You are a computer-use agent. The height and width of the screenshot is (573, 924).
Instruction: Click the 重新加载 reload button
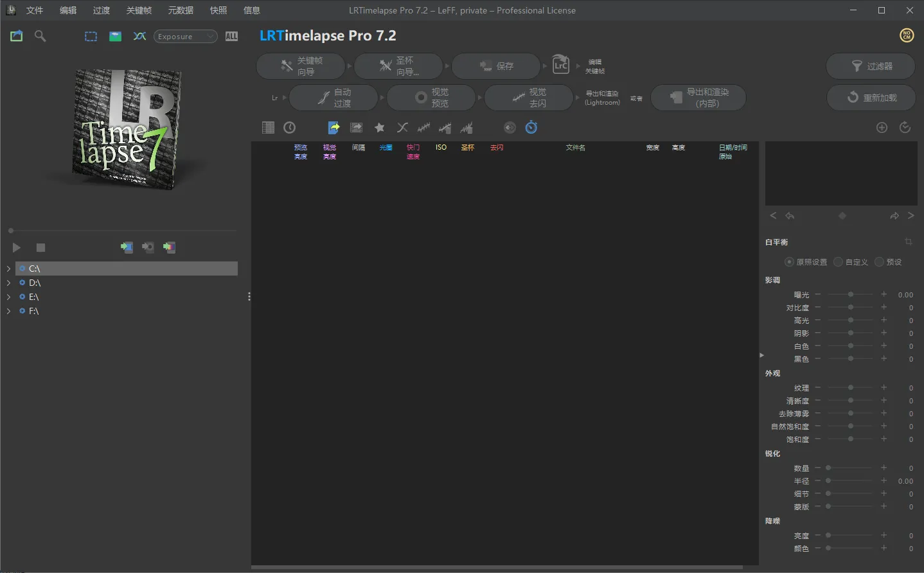[871, 98]
